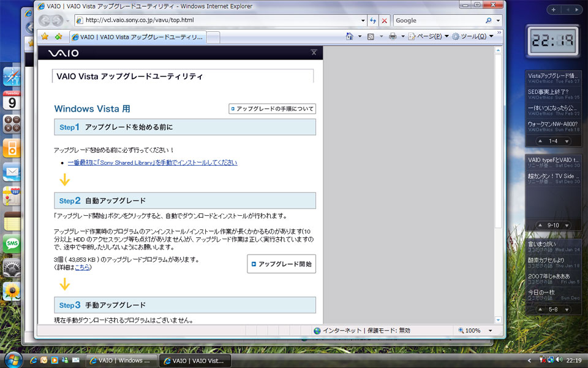This screenshot has height=368, width=588.
Task: Open search provider dropdown arrow
Action: (498, 21)
